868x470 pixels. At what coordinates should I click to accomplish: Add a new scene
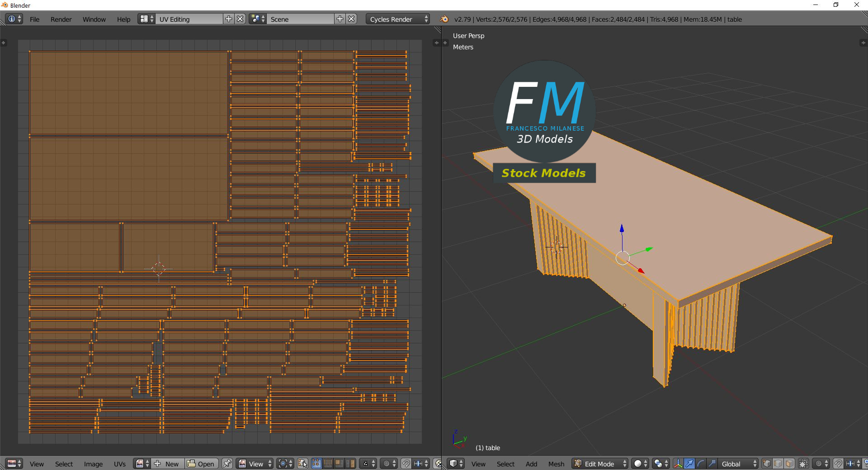coord(340,19)
